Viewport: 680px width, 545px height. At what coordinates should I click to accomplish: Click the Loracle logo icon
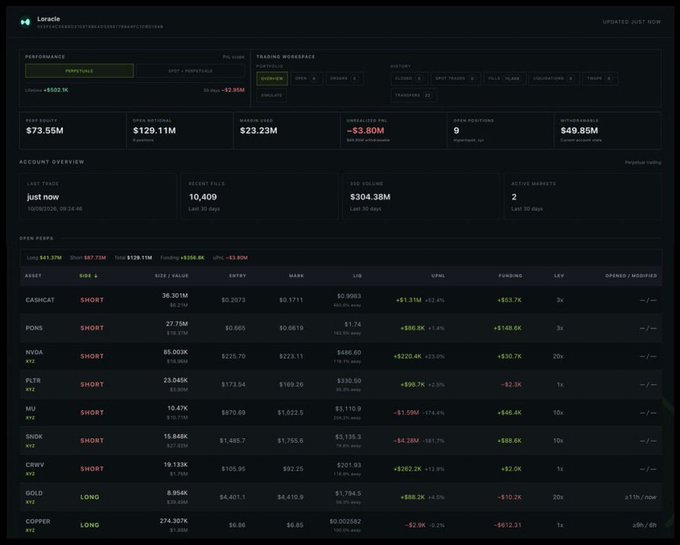25,22
